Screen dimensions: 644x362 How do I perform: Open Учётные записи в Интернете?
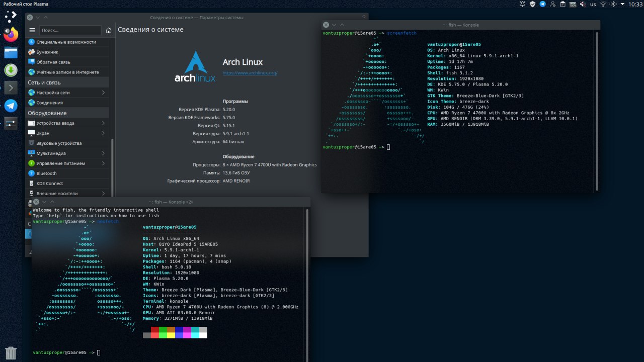click(68, 72)
